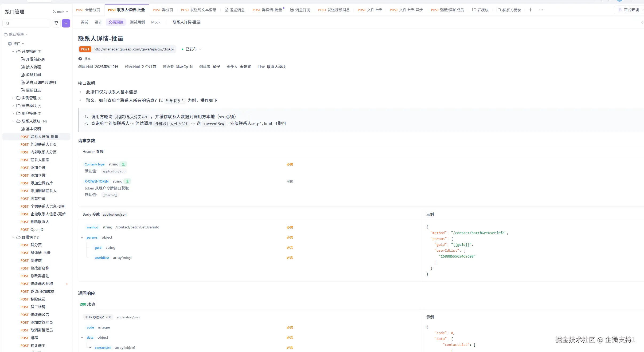Select POST 转让群主 in tree

click(x=33, y=346)
